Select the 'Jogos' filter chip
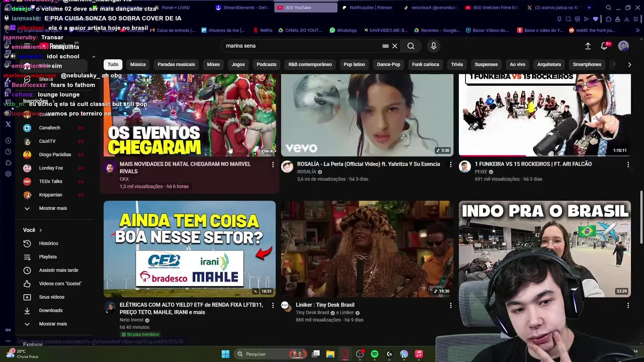The image size is (644, 362). tap(238, 64)
